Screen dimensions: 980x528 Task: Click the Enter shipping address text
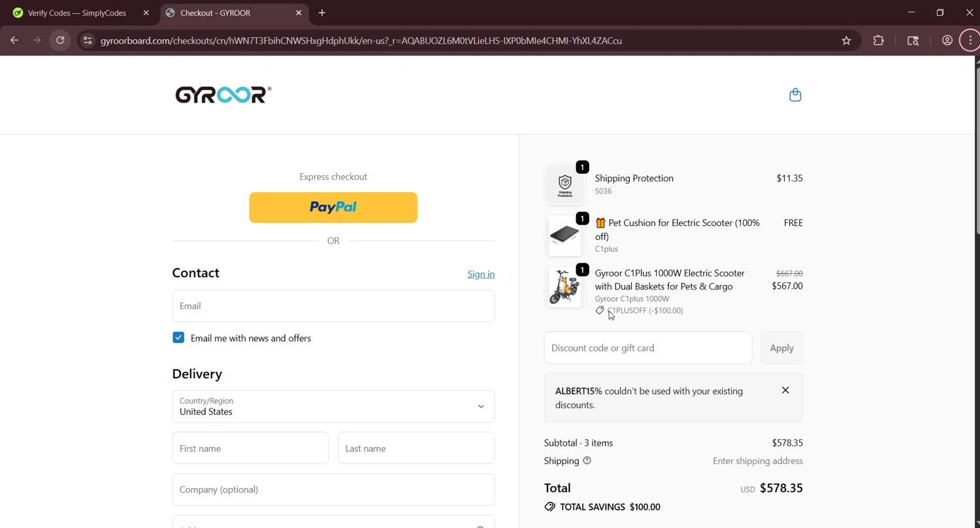(758, 461)
